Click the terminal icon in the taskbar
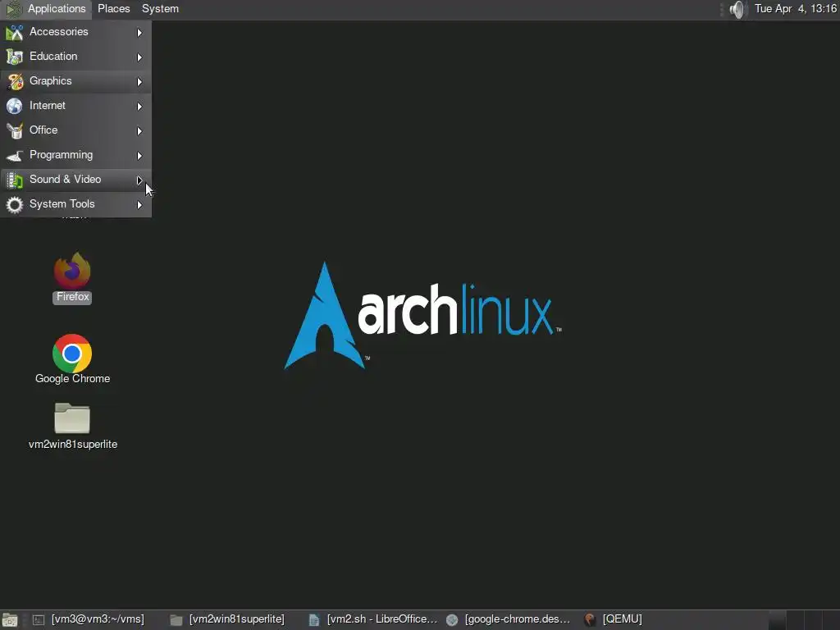The height and width of the screenshot is (630, 840). click(39, 620)
